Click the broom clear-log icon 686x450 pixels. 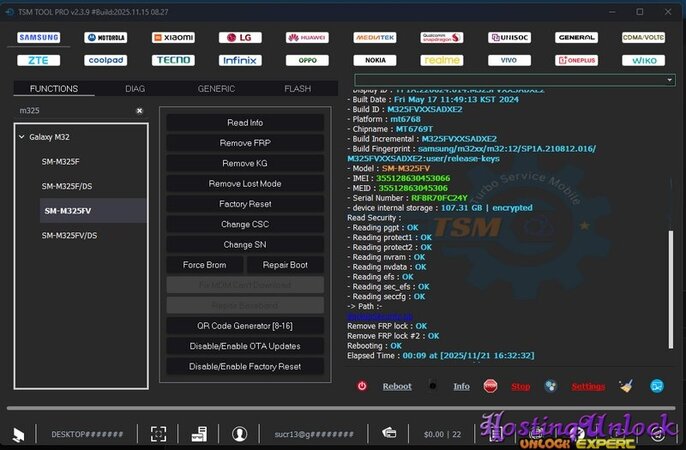pyautogui.click(x=626, y=386)
